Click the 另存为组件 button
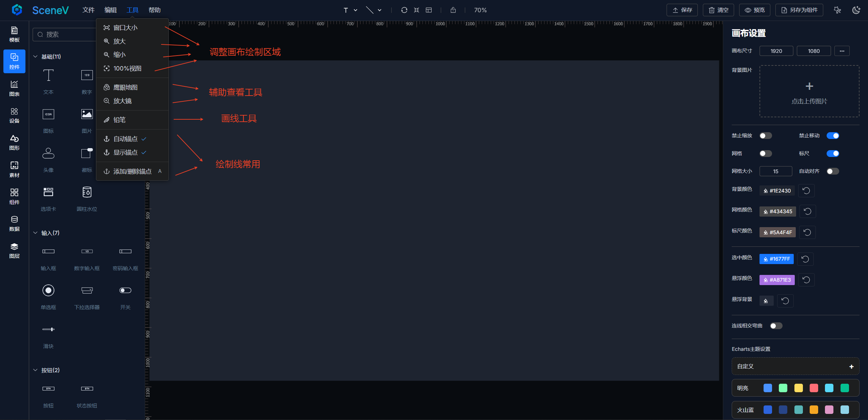The image size is (868, 420). 799,10
